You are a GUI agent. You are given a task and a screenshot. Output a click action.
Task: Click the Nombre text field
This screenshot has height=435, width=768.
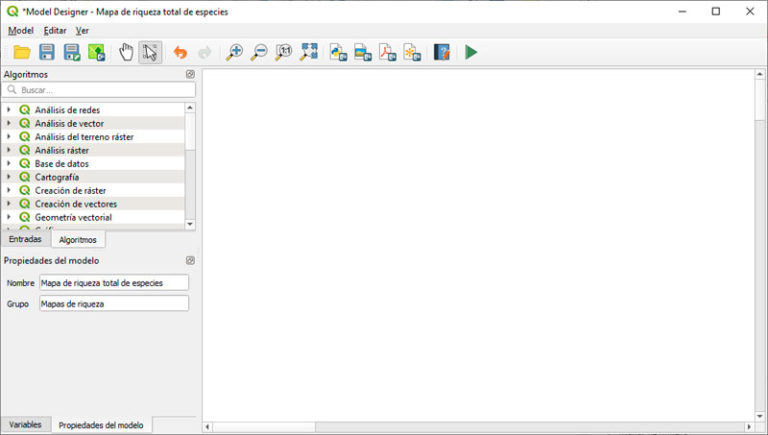point(114,283)
